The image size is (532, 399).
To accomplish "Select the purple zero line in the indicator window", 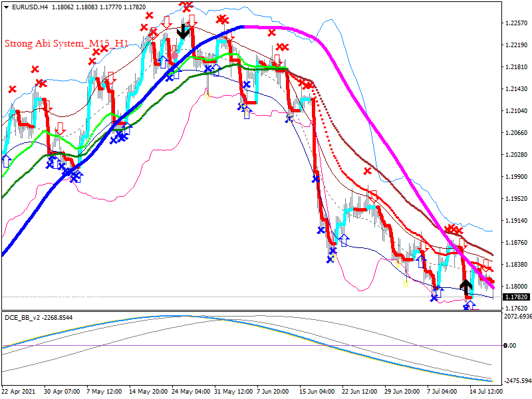I will coord(251,346).
